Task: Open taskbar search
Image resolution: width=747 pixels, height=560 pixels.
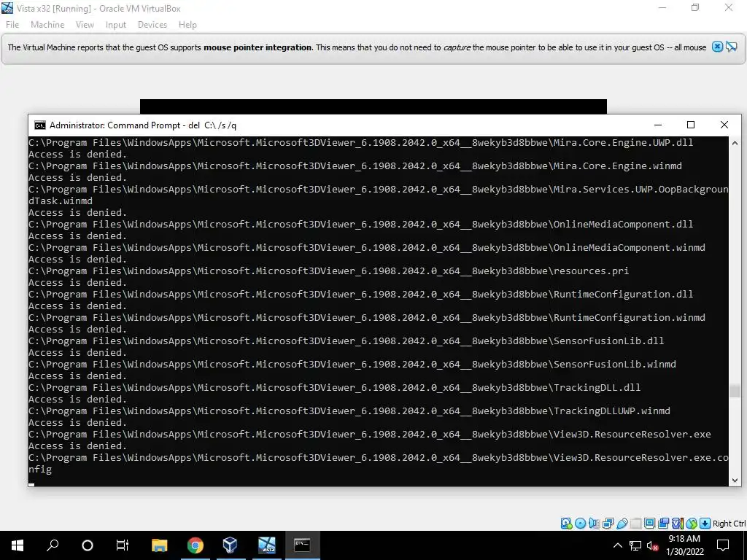Action: [53, 545]
